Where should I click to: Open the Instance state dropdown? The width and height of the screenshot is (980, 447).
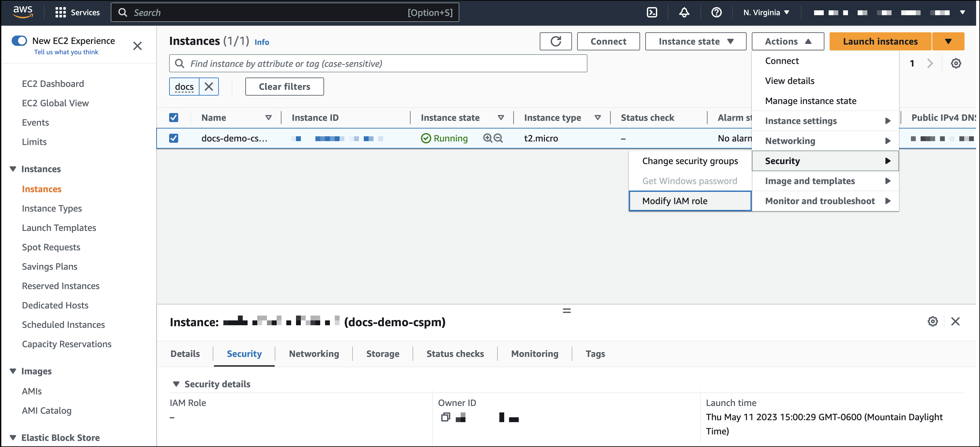click(696, 41)
